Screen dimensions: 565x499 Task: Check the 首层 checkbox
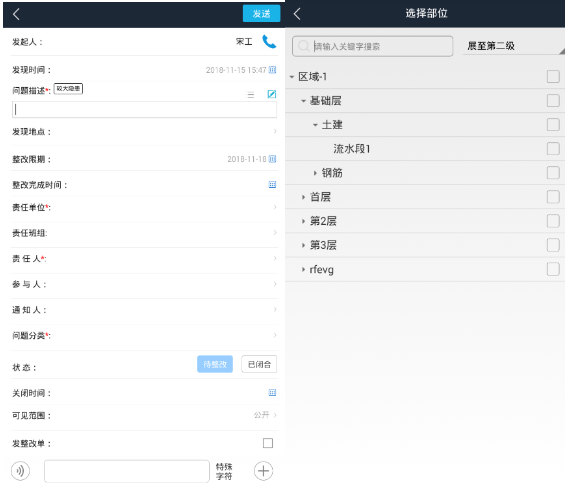click(x=553, y=197)
